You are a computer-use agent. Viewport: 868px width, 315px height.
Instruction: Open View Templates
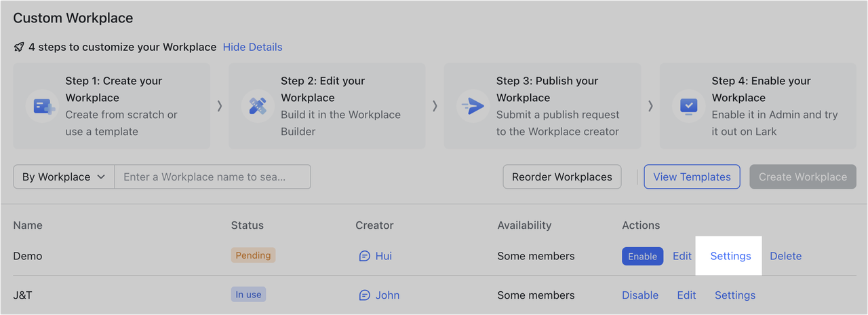692,177
